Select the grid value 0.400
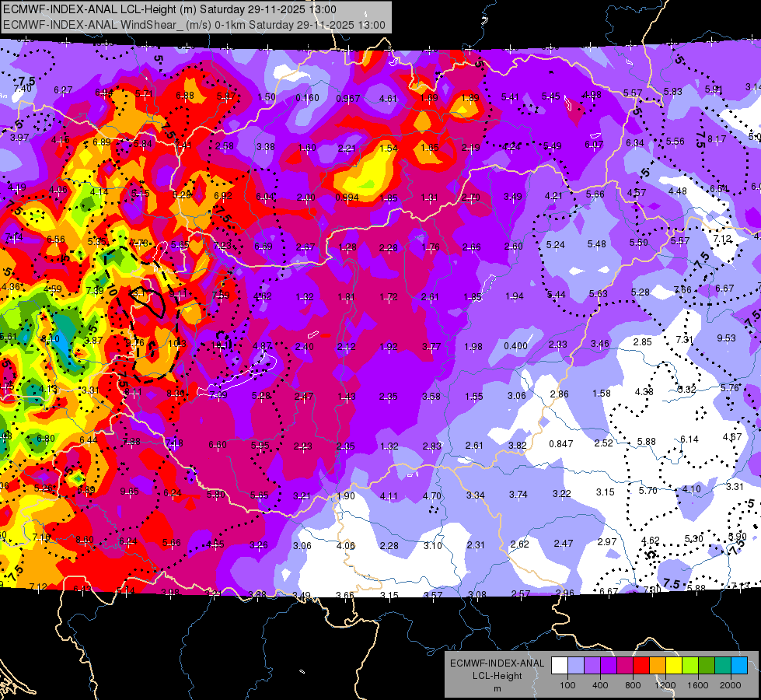This screenshot has width=761, height=700. (515, 346)
